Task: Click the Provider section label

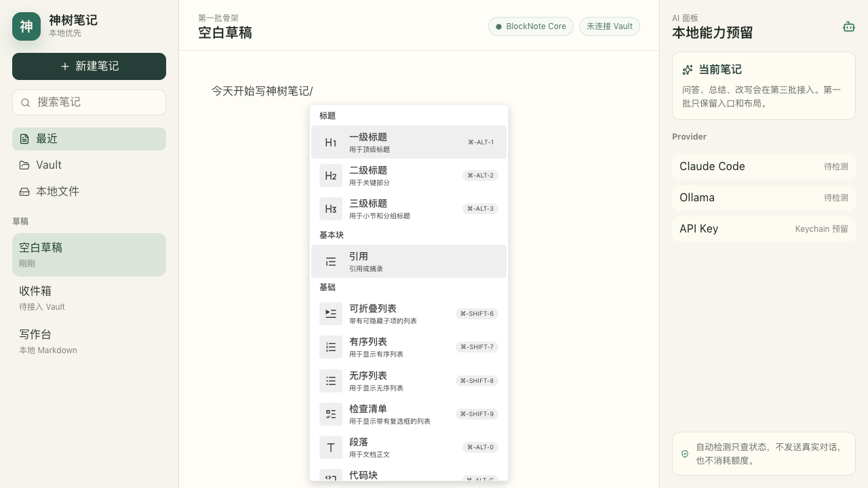Action: pyautogui.click(x=690, y=137)
